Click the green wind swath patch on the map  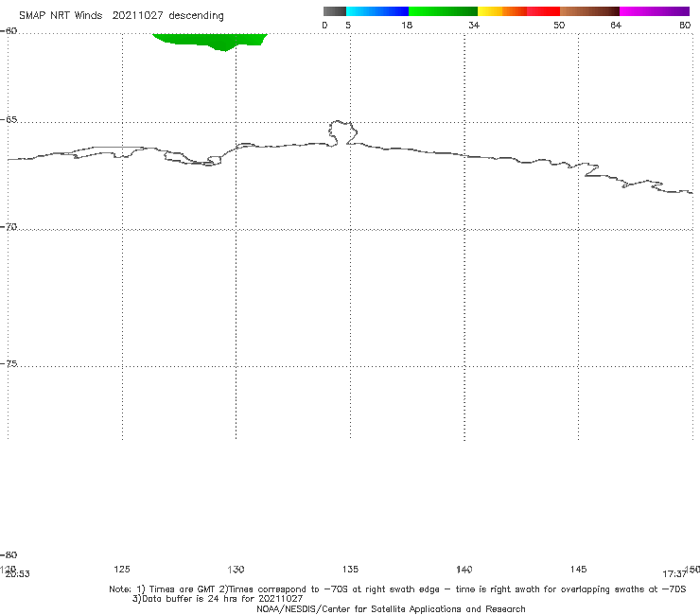(210, 41)
